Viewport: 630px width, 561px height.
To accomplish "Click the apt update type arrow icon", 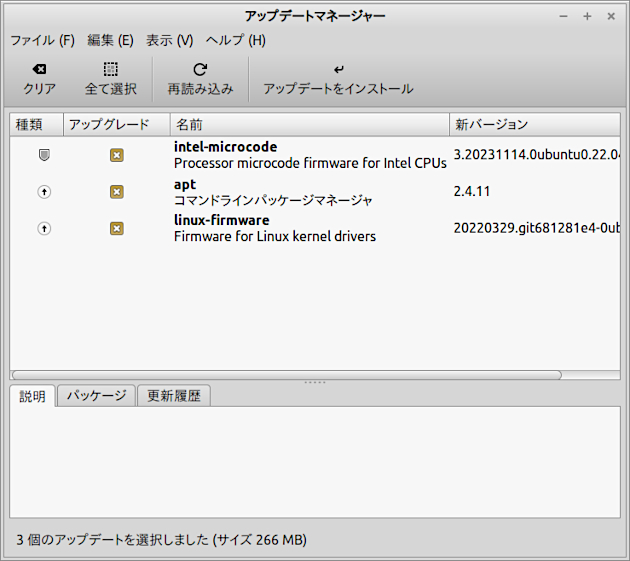I will click(x=44, y=192).
